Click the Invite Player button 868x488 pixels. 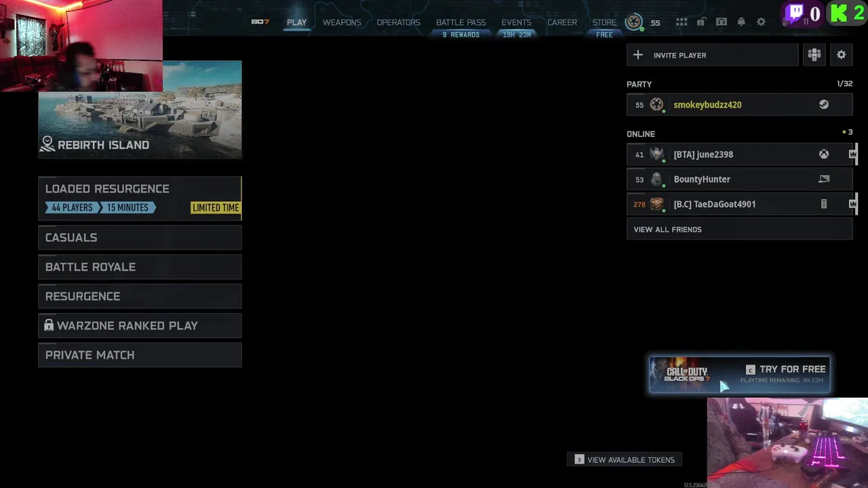click(713, 55)
